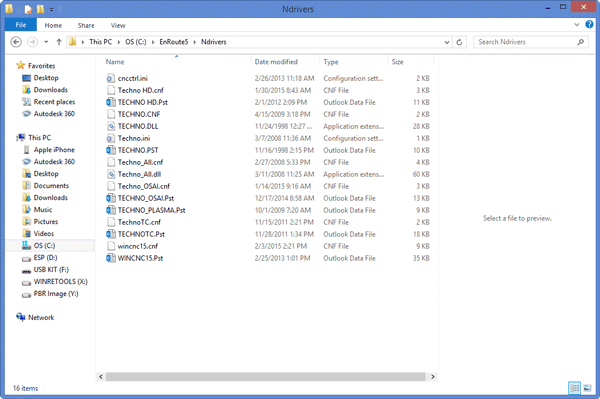
Task: Open Customize Quick Access Toolbar dropdown
Action: point(51,9)
